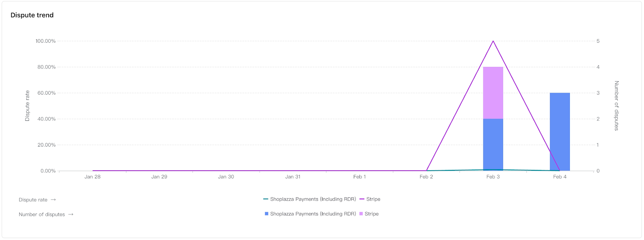Click the purple Stripe line legend marker
644x240 pixels.
[x=362, y=199]
